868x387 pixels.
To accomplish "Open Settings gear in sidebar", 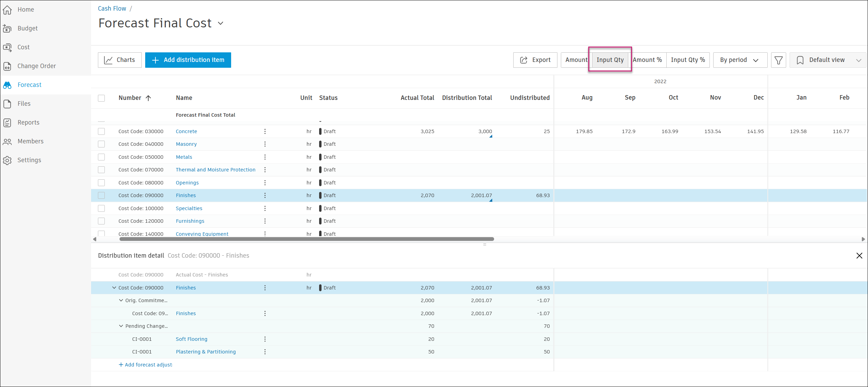I will pyautogui.click(x=8, y=160).
